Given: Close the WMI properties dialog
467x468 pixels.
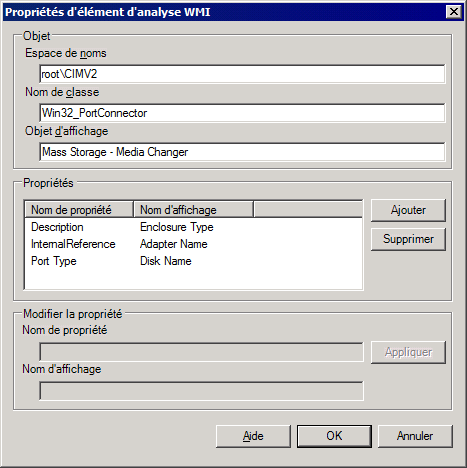Looking at the screenshot, I should pos(454,12).
